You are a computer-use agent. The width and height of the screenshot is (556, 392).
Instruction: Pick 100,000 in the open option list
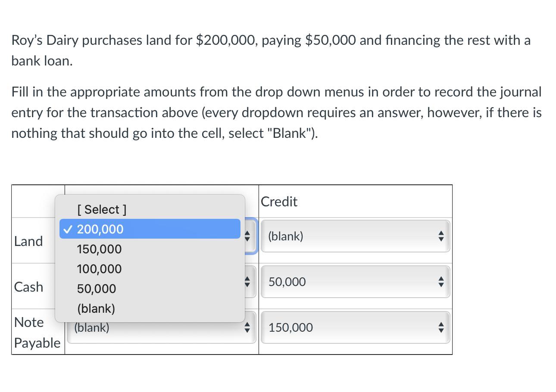tap(99, 269)
